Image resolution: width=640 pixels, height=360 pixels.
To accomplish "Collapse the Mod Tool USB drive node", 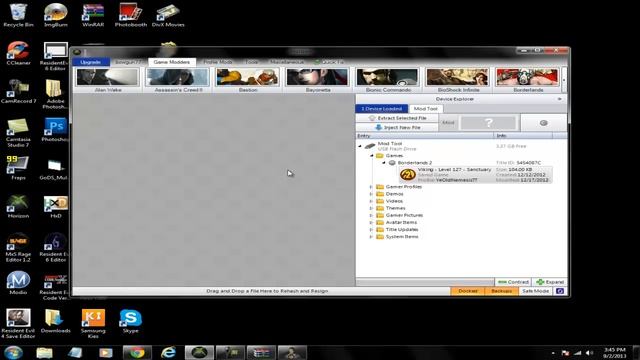I will [x=360, y=146].
